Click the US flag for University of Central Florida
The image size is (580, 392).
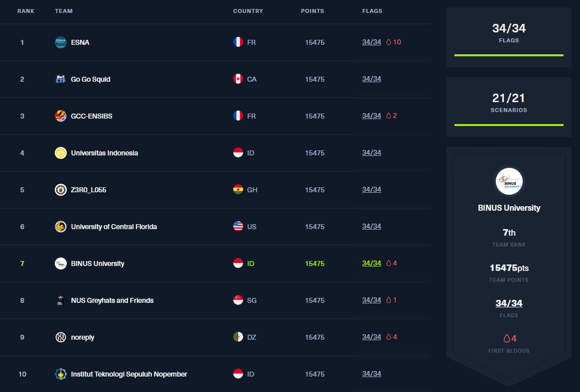(238, 227)
